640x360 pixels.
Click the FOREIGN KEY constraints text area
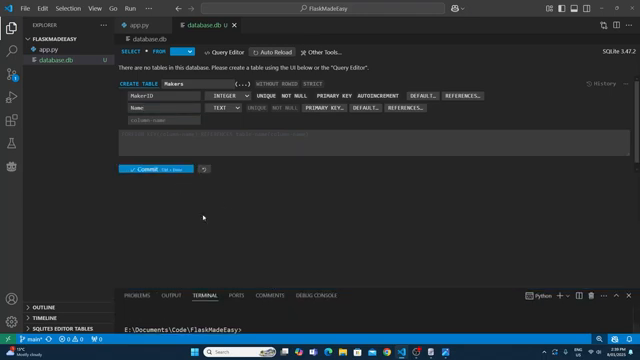point(374,143)
